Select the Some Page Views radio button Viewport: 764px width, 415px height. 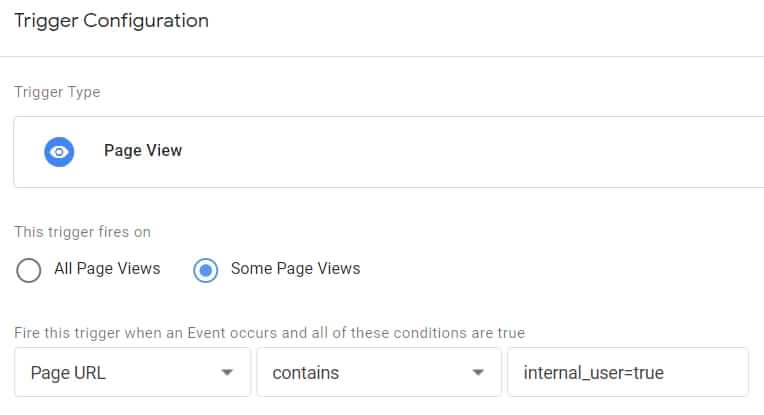[x=206, y=270]
